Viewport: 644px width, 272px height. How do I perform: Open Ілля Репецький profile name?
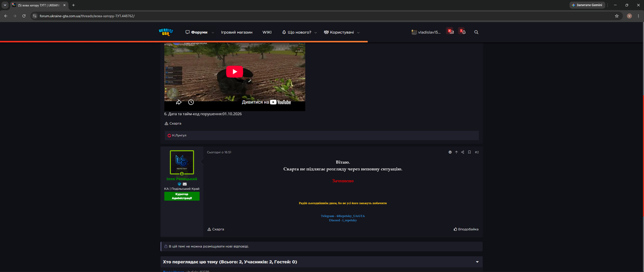pyautogui.click(x=182, y=179)
